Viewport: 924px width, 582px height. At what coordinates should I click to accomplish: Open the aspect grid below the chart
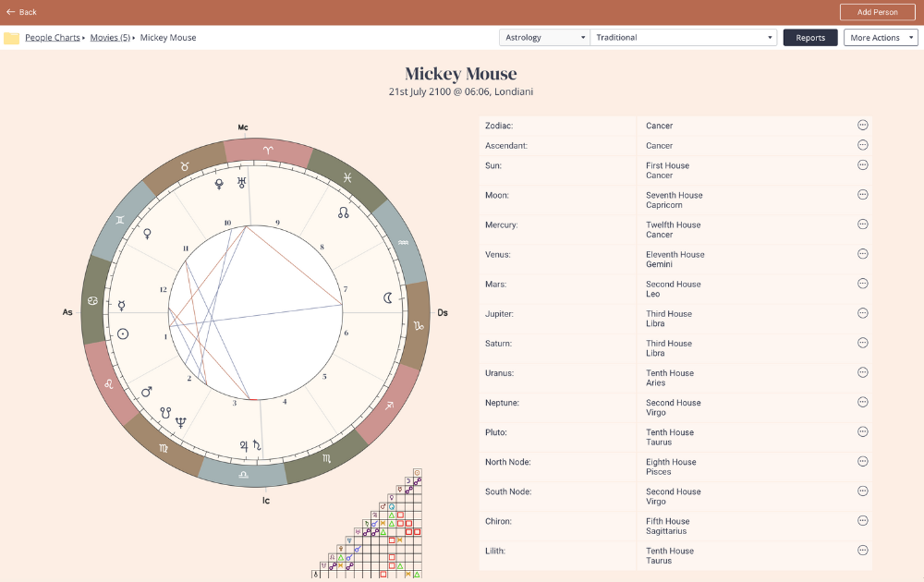[x=367, y=524]
